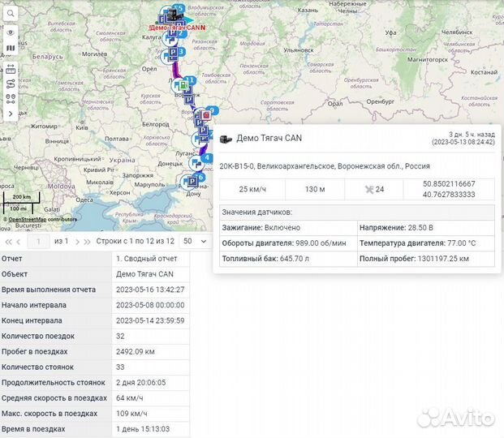Expand the left map toolbar chevron
This screenshot has width=504, height=438.
(x=11, y=114)
